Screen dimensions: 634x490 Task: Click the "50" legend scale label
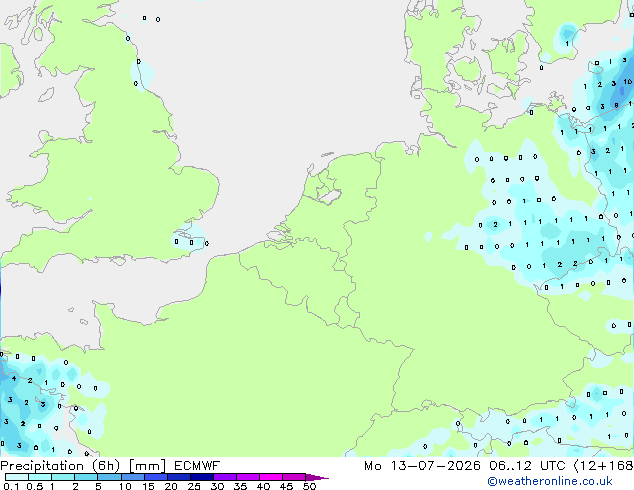click(x=309, y=486)
